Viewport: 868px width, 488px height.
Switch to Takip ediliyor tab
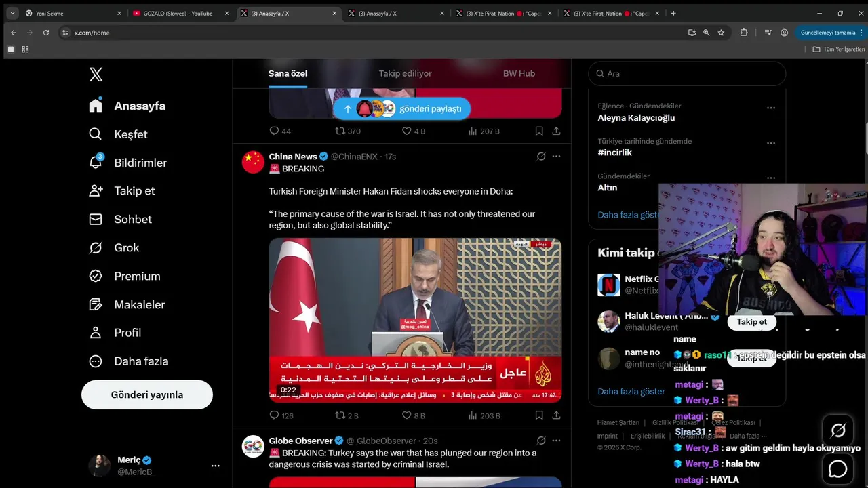(406, 73)
